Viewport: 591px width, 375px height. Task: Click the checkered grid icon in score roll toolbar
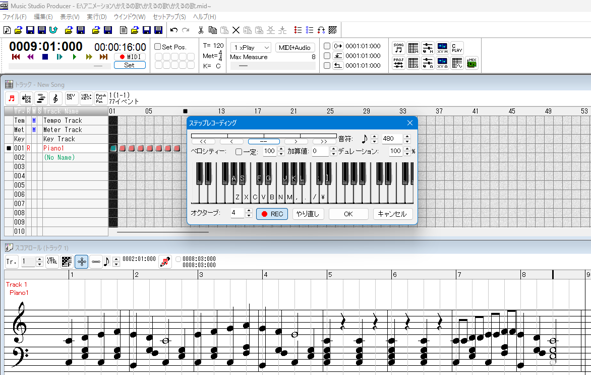(66, 261)
